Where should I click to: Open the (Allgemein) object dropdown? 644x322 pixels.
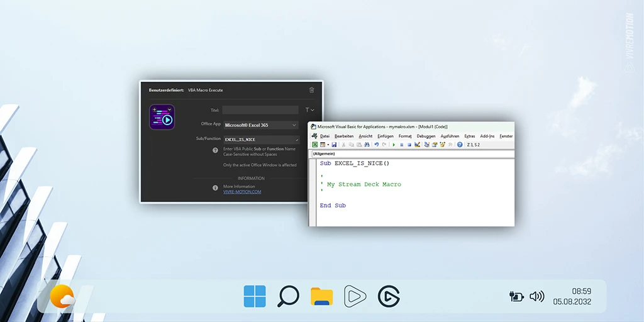(x=413, y=153)
